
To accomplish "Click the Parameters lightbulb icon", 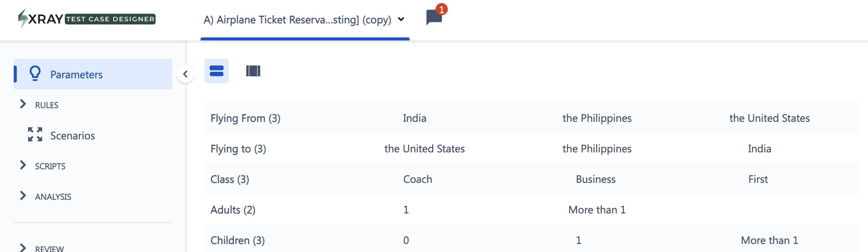I will point(35,73).
